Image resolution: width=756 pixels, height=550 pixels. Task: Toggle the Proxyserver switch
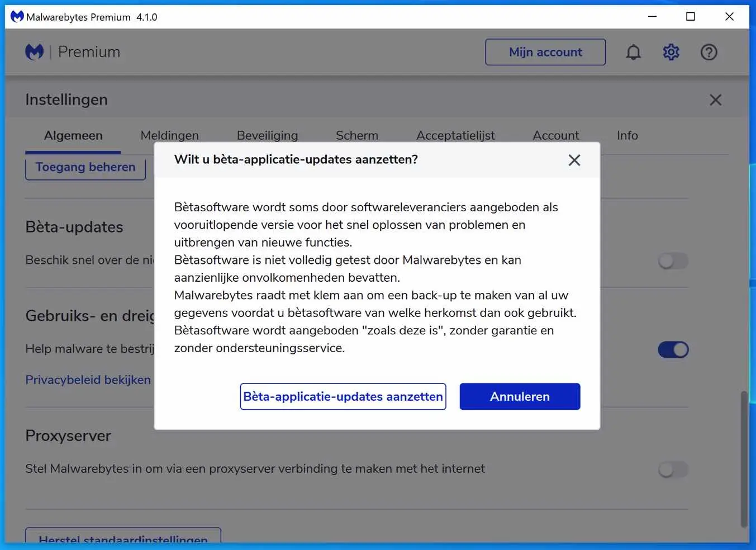(673, 470)
